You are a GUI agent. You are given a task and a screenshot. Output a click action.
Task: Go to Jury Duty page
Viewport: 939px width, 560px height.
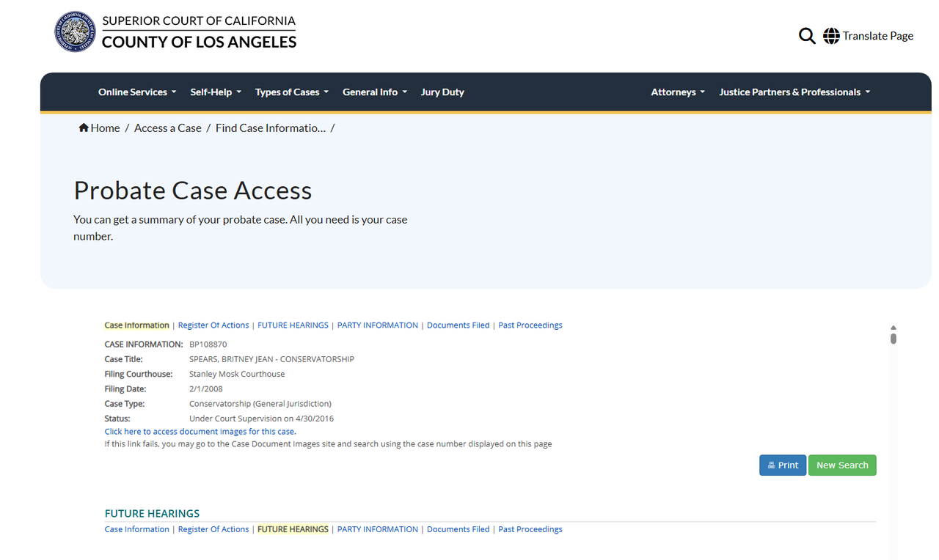[442, 92]
